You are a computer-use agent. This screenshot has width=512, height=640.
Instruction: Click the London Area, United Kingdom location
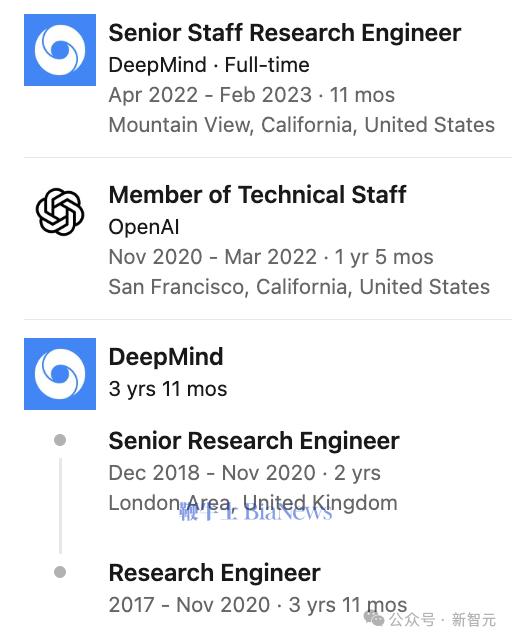click(253, 503)
